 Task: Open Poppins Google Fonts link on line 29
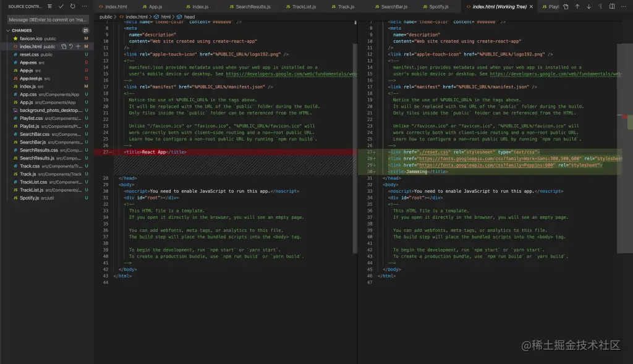point(486,165)
